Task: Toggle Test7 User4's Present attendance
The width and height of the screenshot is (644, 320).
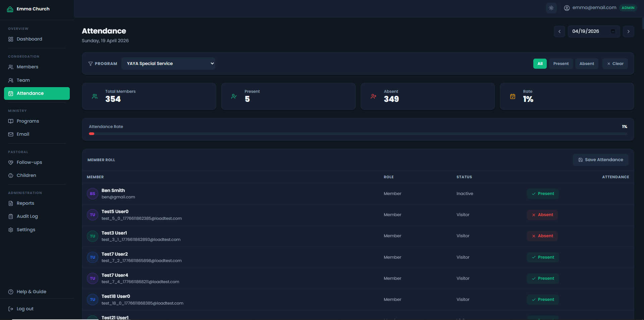Action: pos(543,278)
